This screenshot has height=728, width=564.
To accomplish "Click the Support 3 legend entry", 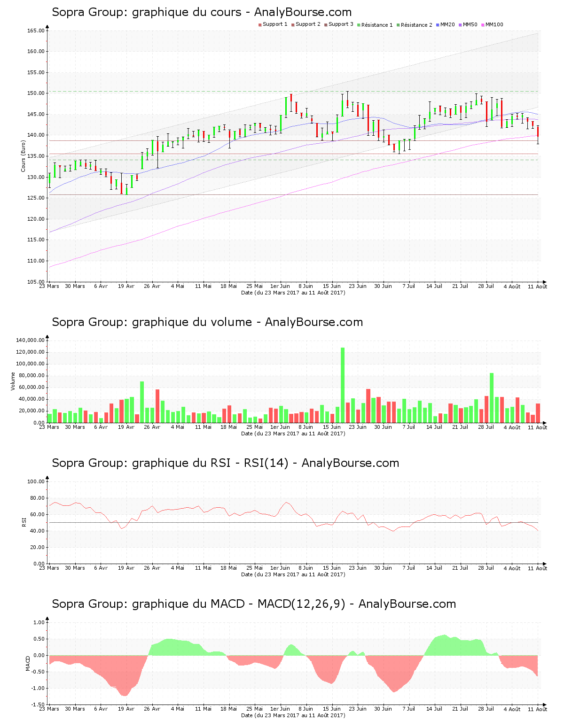I will point(339,24).
